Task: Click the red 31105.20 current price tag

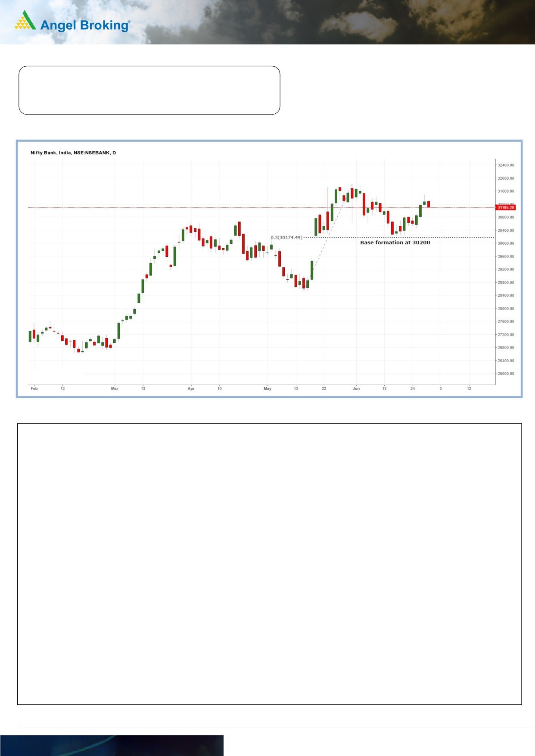Action: (505, 208)
